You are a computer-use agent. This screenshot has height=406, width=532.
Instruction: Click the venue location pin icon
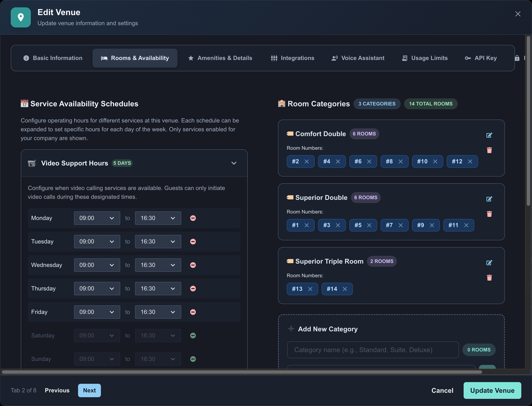pos(21,17)
